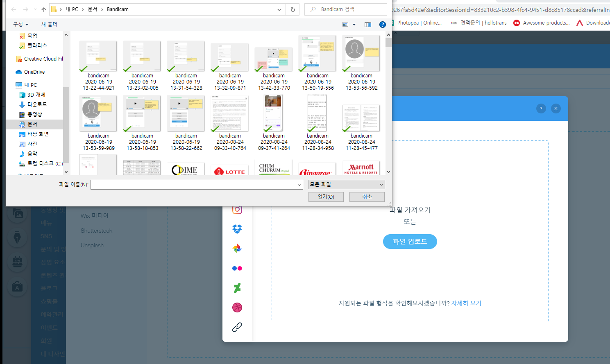Viewport: 610px width, 364px height.
Task: Open 음악 folder in tree
Action: click(x=28, y=154)
